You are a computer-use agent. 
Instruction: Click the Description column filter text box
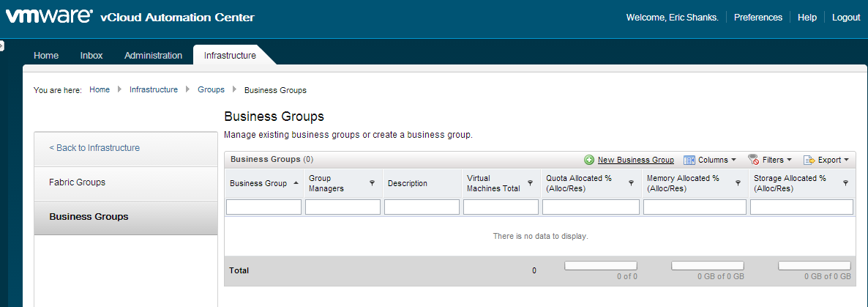click(x=422, y=207)
